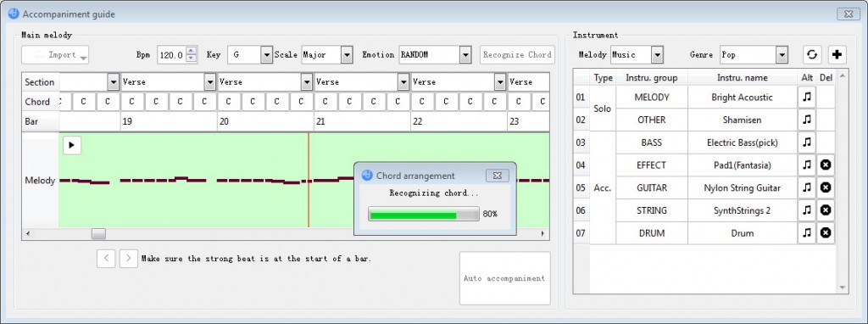This screenshot has width=868, height=324.
Task: Click the bar 23 number header
Action: click(x=529, y=121)
